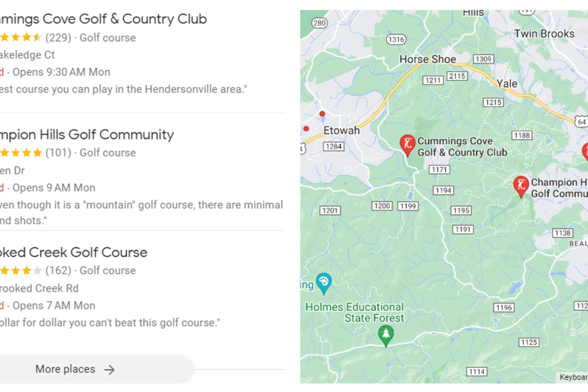Click the Cummings Cove golf map pin
588x392 pixels.
click(x=407, y=144)
